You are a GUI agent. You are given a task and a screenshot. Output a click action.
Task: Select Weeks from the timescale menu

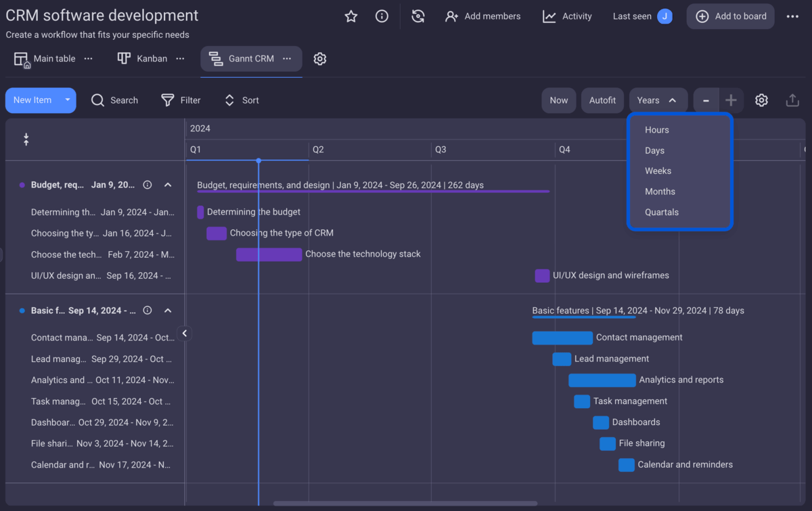[658, 171]
